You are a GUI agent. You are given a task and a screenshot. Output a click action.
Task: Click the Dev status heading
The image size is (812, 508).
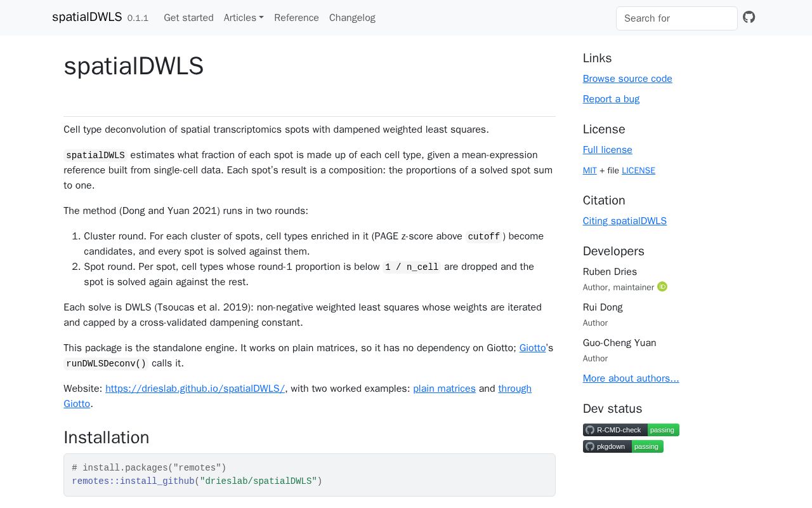click(612, 409)
